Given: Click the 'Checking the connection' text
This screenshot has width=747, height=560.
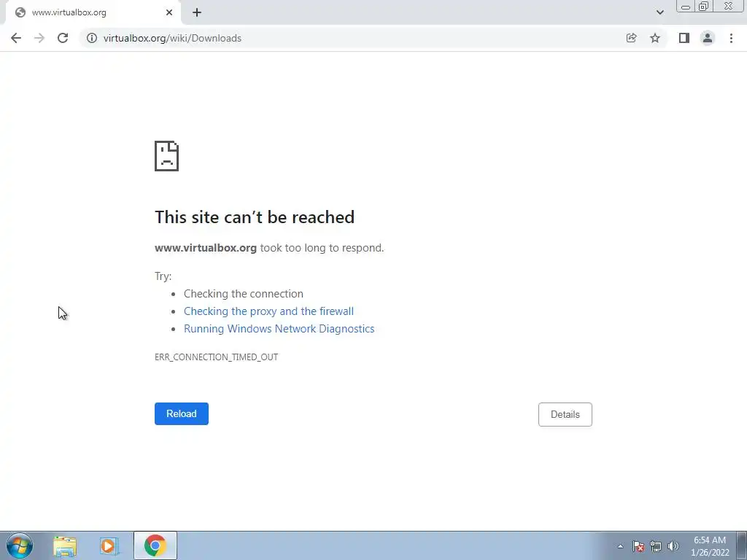Looking at the screenshot, I should coord(244,293).
